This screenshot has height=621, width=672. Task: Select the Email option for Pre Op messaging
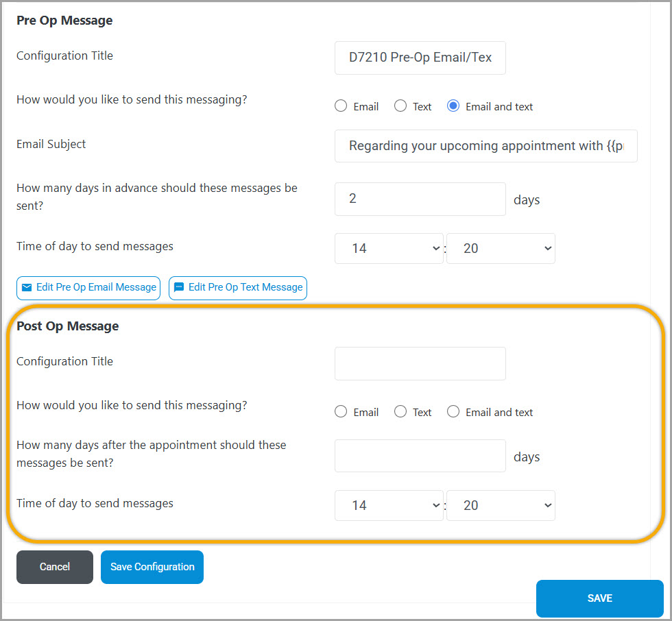[341, 106]
